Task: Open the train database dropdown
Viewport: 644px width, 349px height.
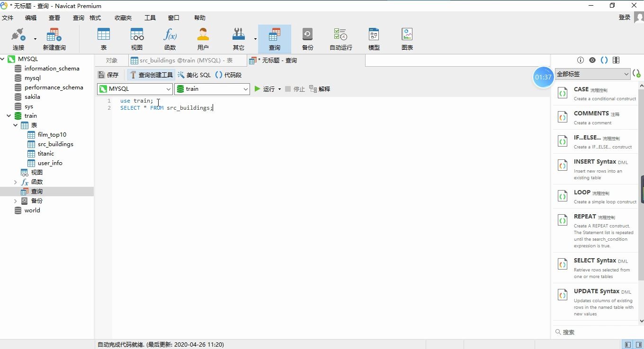Action: [x=212, y=89]
